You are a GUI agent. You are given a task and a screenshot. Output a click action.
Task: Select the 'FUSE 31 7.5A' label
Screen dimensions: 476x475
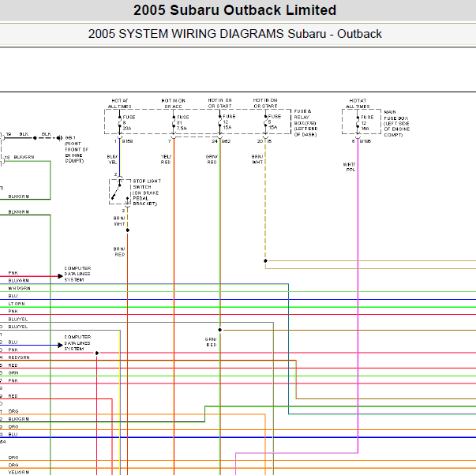pos(182,122)
